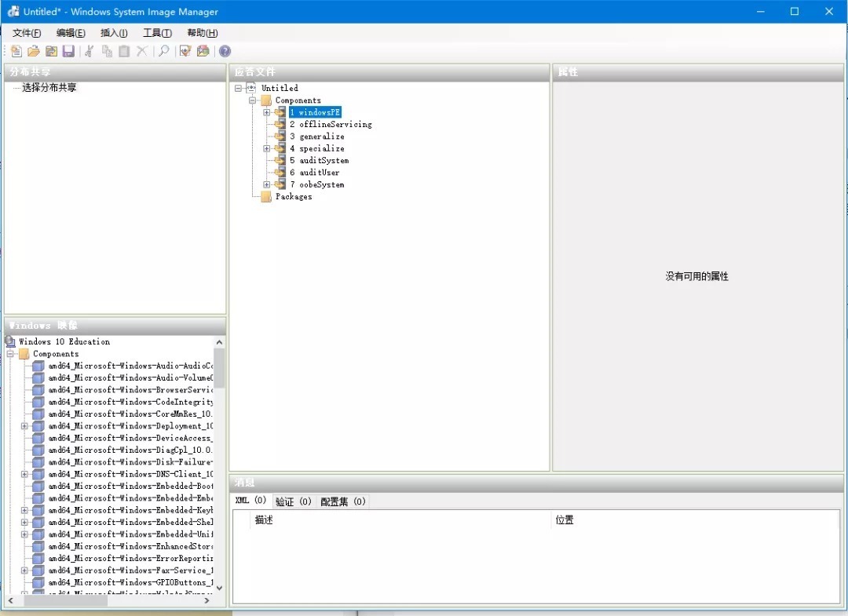This screenshot has width=848, height=616.
Task: Click the Copy toolbar icon
Action: (107, 51)
